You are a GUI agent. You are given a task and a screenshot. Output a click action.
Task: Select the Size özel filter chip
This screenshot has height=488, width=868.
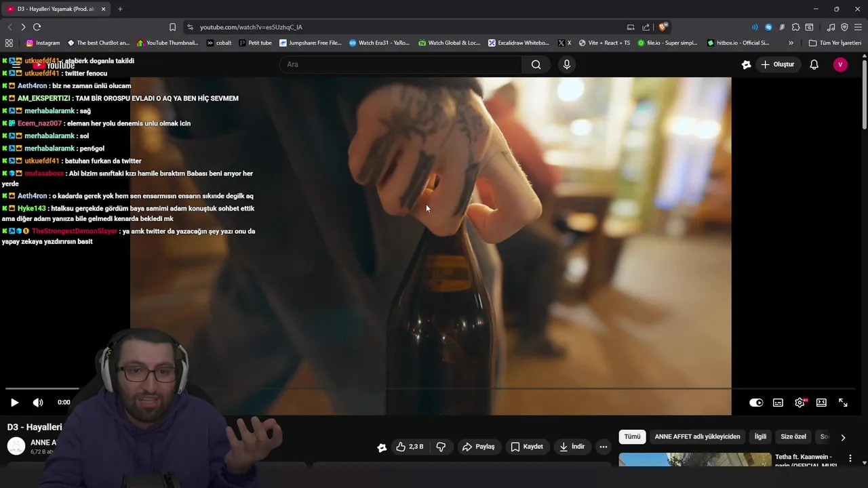click(793, 437)
